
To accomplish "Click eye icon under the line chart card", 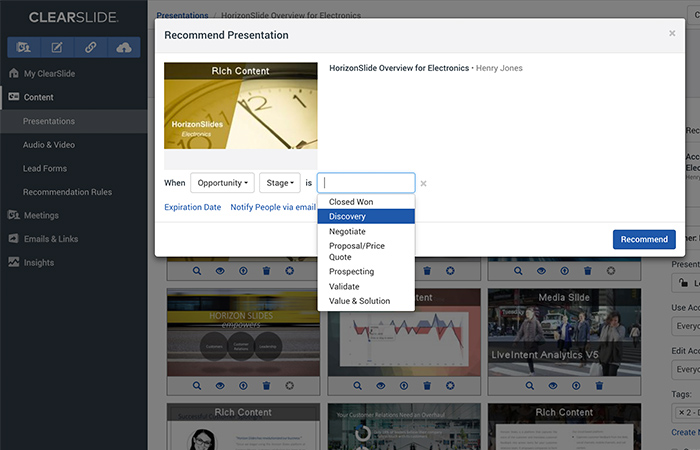I will coord(381,386).
